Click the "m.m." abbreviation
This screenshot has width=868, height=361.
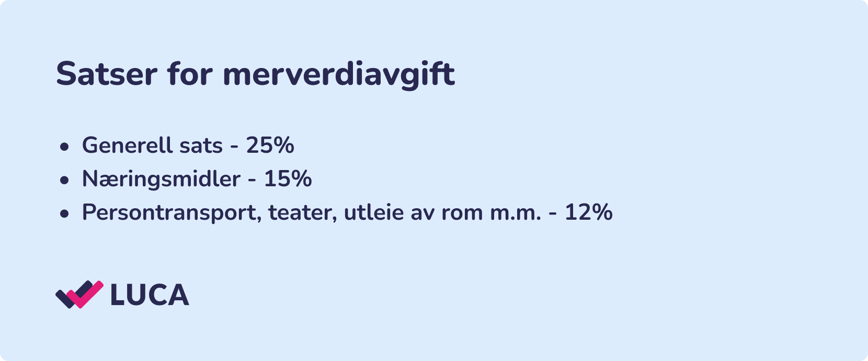pos(515,213)
